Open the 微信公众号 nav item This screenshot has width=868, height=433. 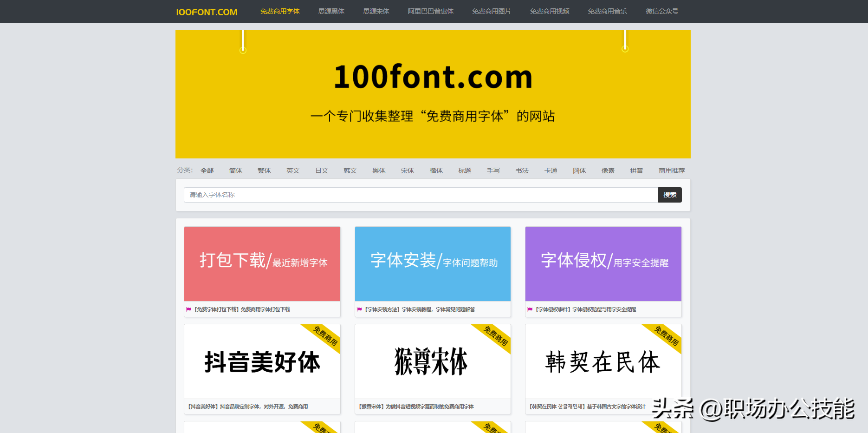pos(662,11)
